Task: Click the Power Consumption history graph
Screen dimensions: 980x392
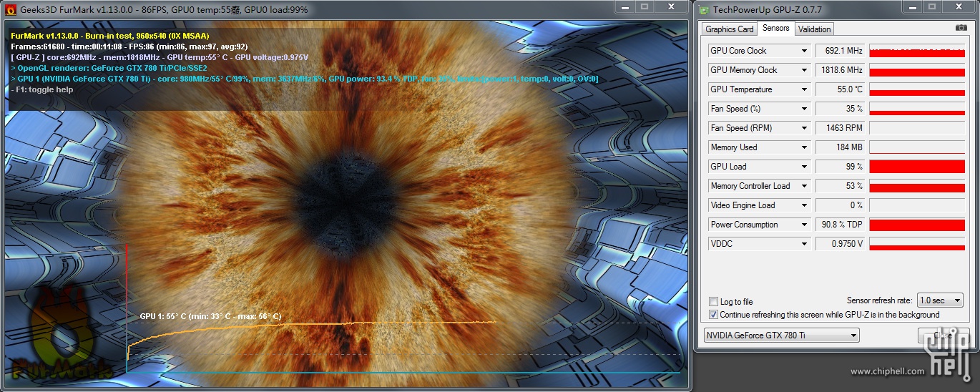Action: [917, 225]
